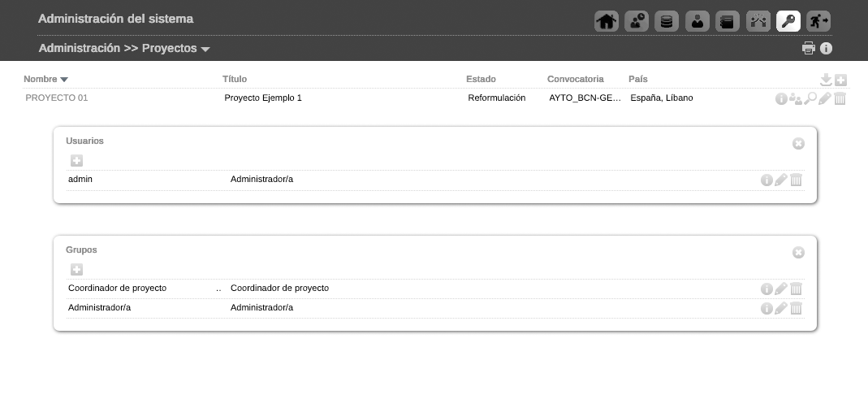Click the Administración del sistema title
Viewport: 868px width, 395px height.
click(x=115, y=19)
